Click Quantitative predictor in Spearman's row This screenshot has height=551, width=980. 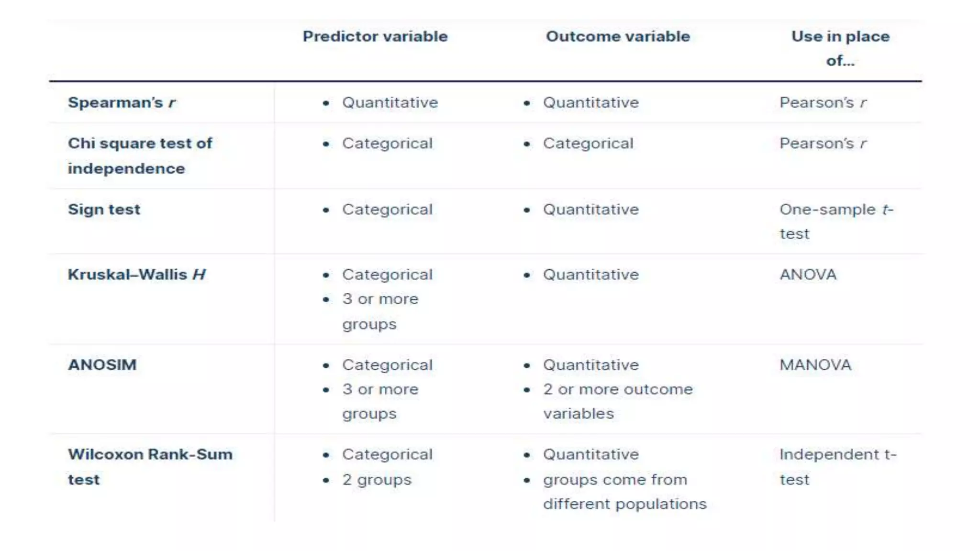click(390, 102)
